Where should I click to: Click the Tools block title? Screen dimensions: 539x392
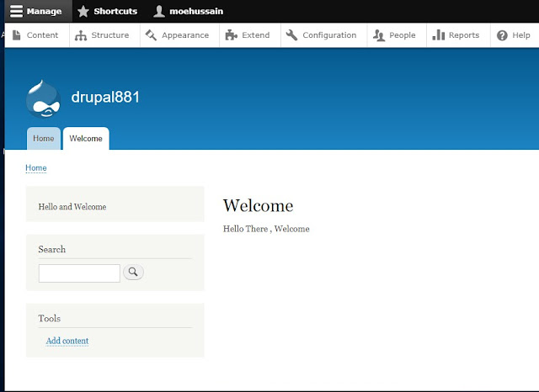coord(50,318)
